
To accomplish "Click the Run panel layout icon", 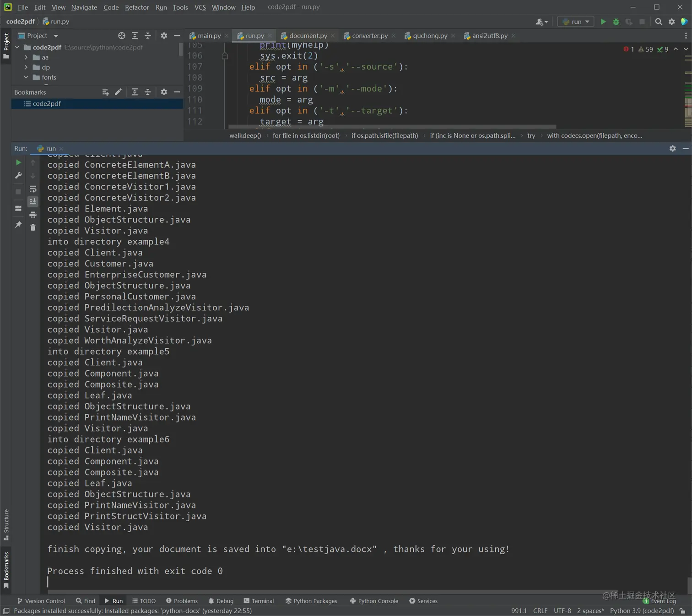I will (18, 208).
